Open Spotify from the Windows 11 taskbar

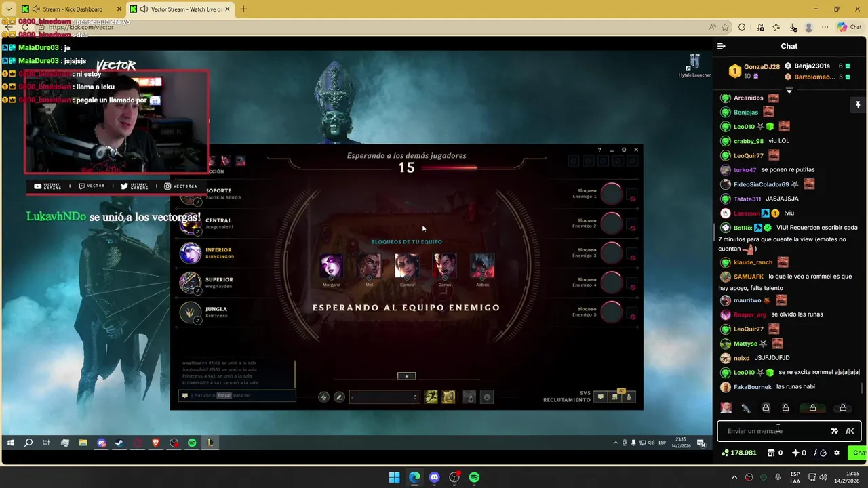click(474, 477)
